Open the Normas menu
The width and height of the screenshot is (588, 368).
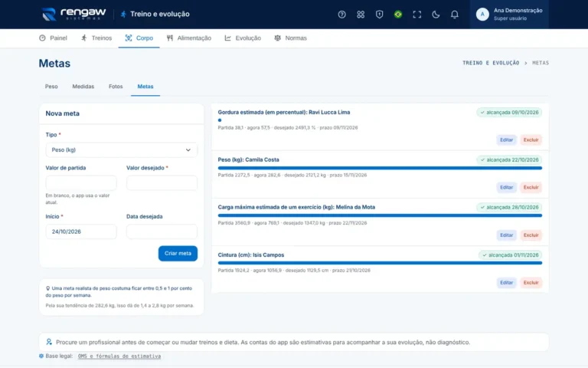pyautogui.click(x=291, y=38)
